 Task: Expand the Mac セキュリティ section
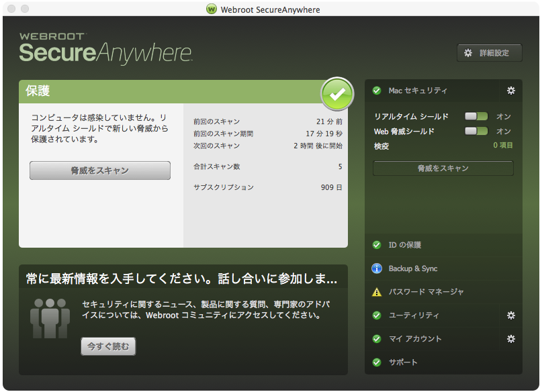pyautogui.click(x=433, y=91)
